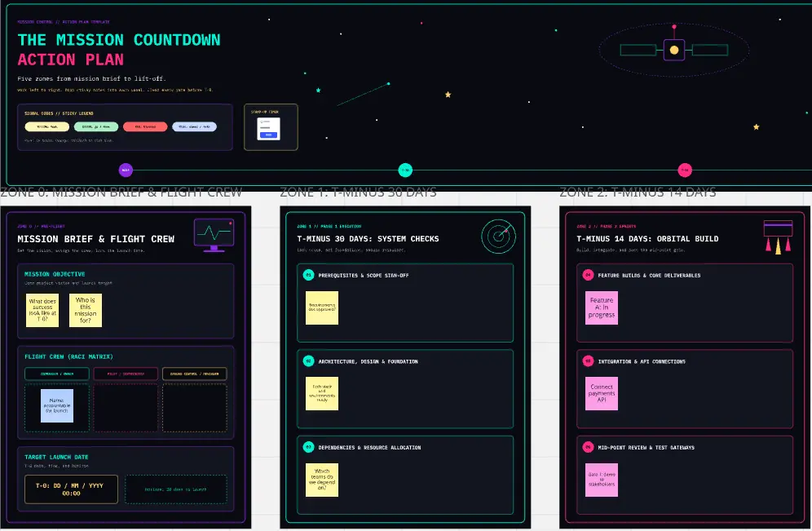Click the teal 01 badge beside Prerequisites
This screenshot has height=531, width=812.
(309, 275)
